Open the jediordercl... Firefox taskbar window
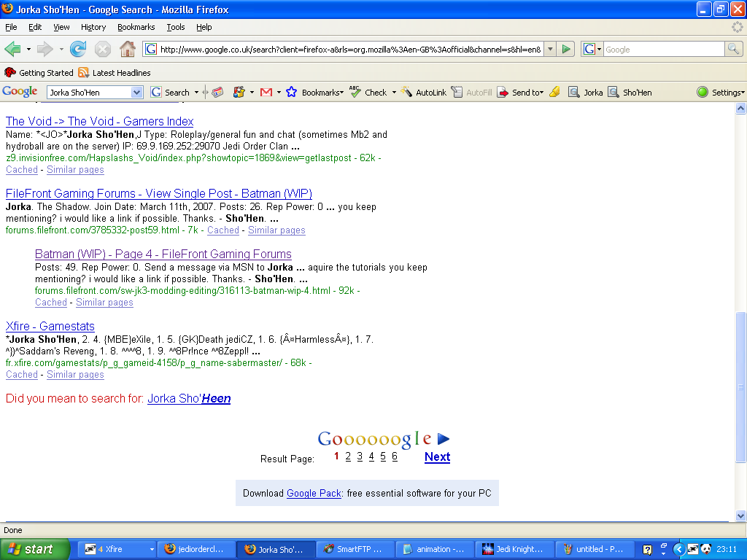This screenshot has width=747, height=560. click(x=196, y=549)
